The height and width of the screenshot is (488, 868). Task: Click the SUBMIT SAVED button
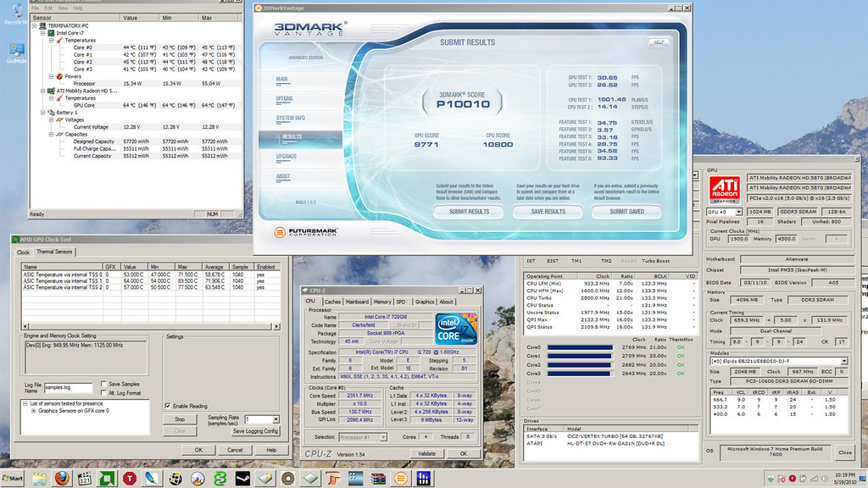tap(626, 211)
